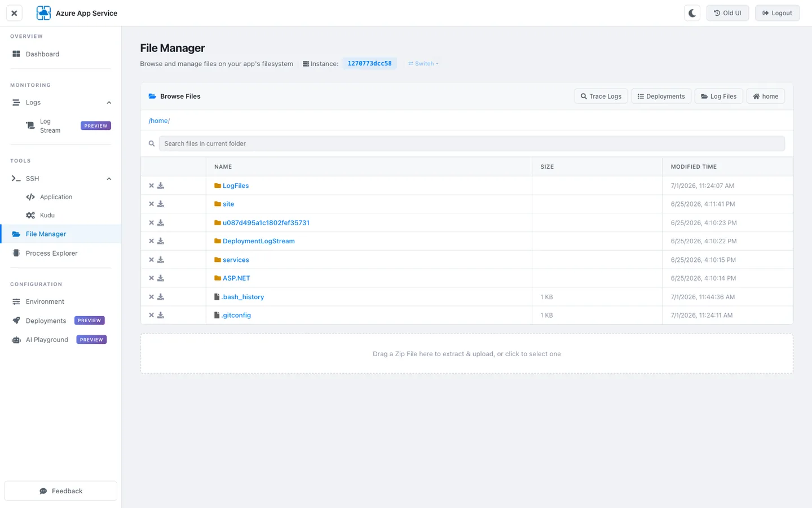Go to the home directory button
This screenshot has width=812, height=508.
[766, 97]
